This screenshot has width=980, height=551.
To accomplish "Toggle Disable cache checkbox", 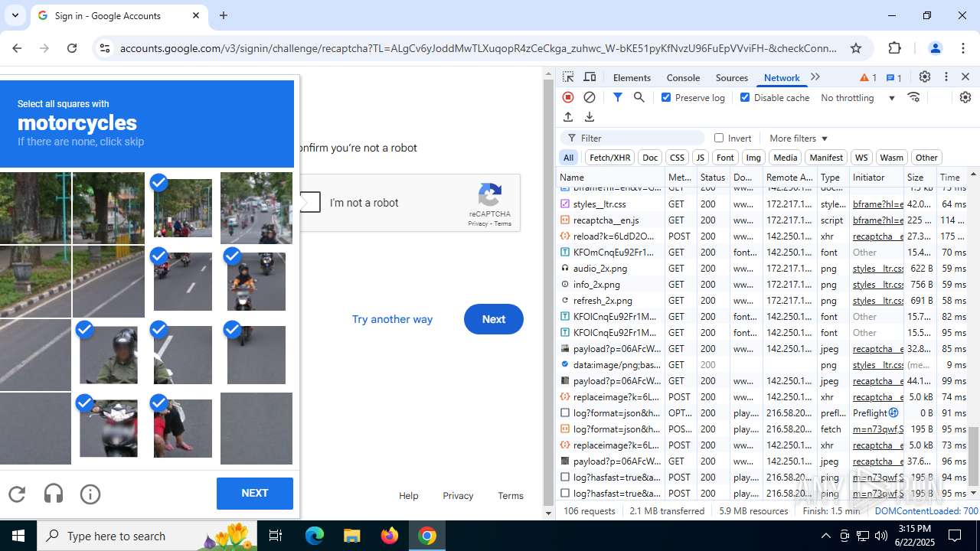I will click(x=745, y=97).
